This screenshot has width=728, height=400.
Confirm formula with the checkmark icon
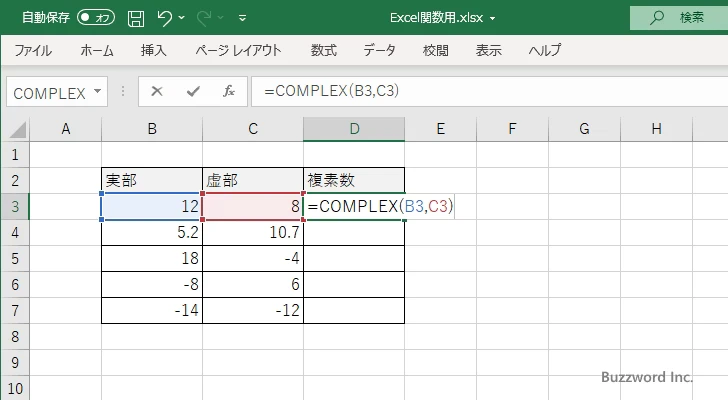[x=193, y=91]
